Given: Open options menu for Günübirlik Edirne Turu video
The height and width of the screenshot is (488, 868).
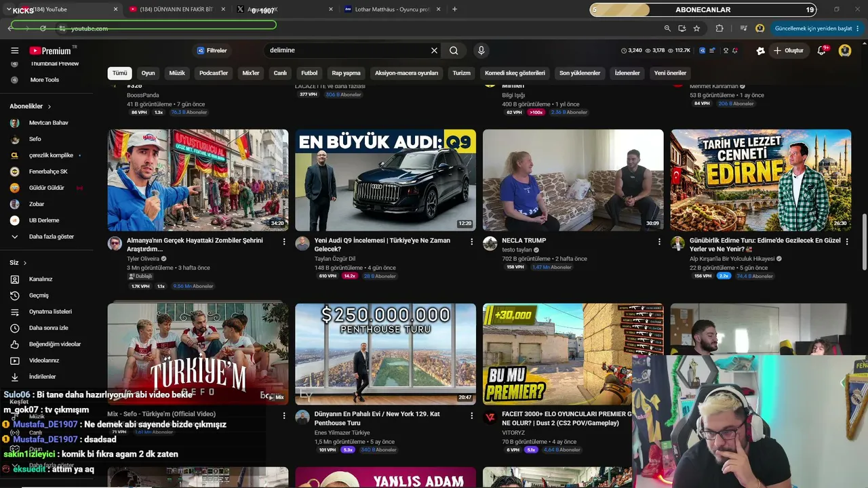Looking at the screenshot, I should pyautogui.click(x=847, y=241).
